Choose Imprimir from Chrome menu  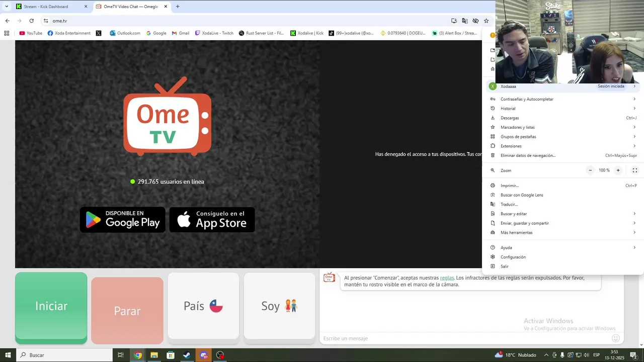point(563,186)
